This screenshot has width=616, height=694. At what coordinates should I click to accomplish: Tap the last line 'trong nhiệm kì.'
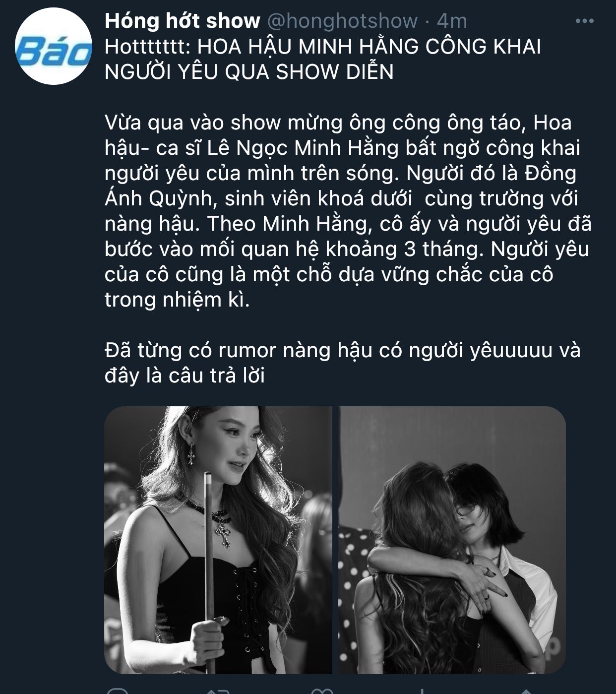point(177,300)
